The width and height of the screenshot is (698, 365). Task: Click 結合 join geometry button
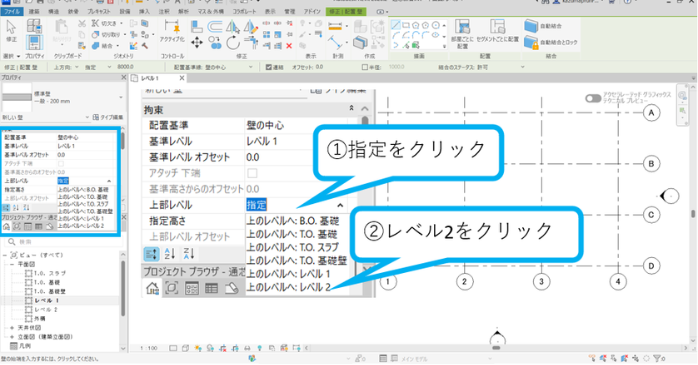pyautogui.click(x=102, y=45)
